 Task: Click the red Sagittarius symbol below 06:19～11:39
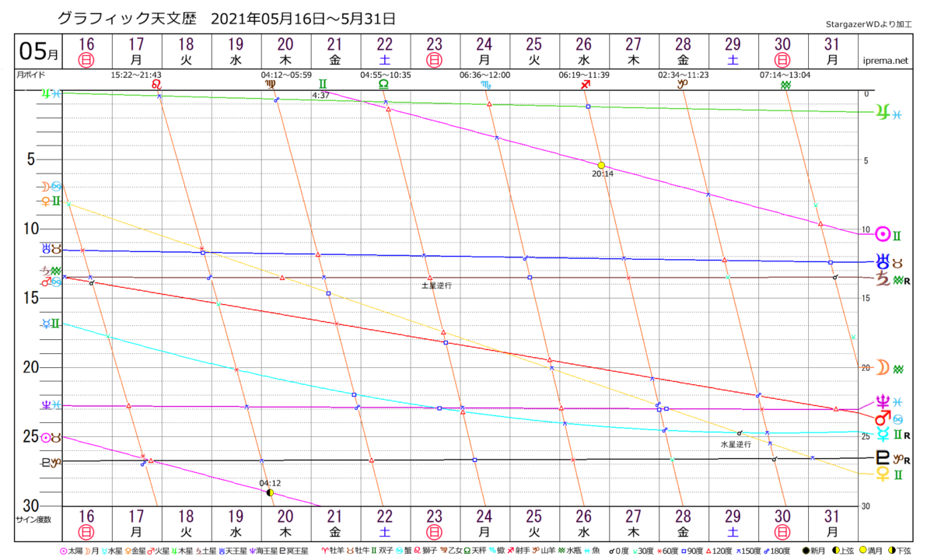[586, 83]
